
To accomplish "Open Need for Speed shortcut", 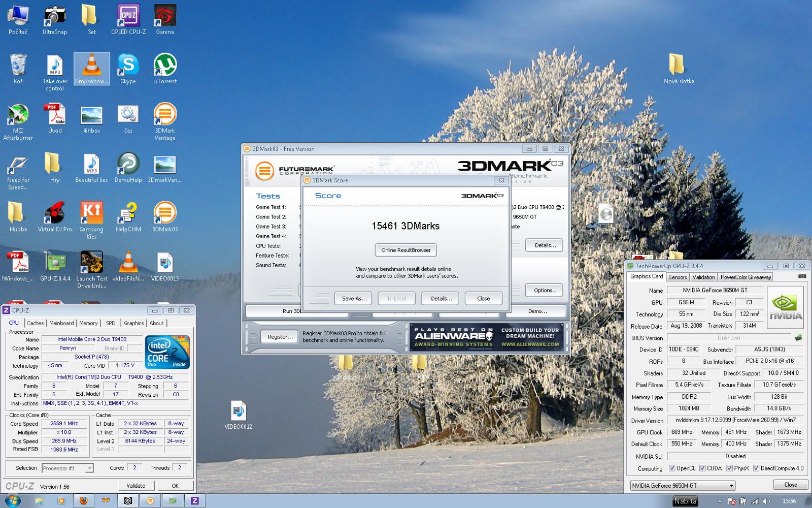I will 18,171.
